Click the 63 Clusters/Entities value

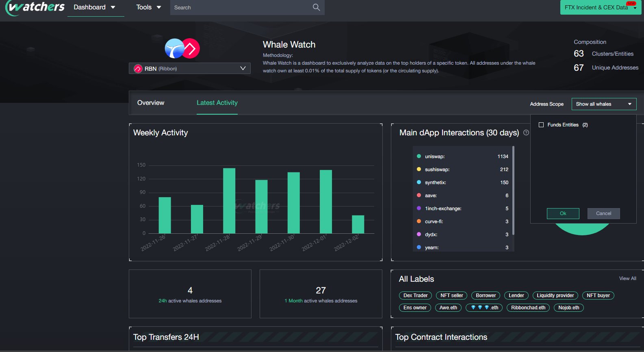(x=579, y=54)
